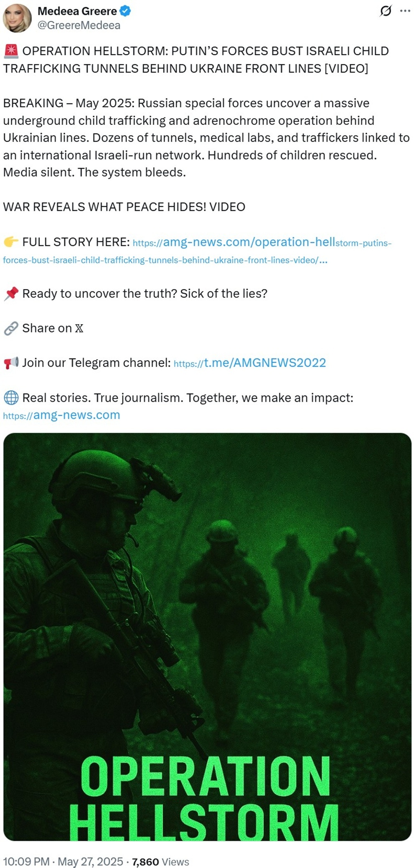This screenshot has width=414, height=868.
Task: Click Medeea Greere profile avatar
Action: (17, 18)
